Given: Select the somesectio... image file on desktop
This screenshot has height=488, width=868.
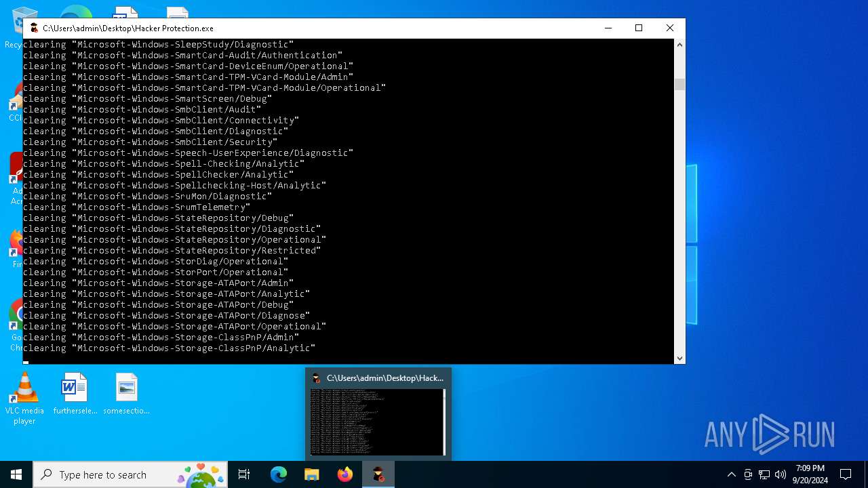Looking at the screenshot, I should click(x=126, y=394).
